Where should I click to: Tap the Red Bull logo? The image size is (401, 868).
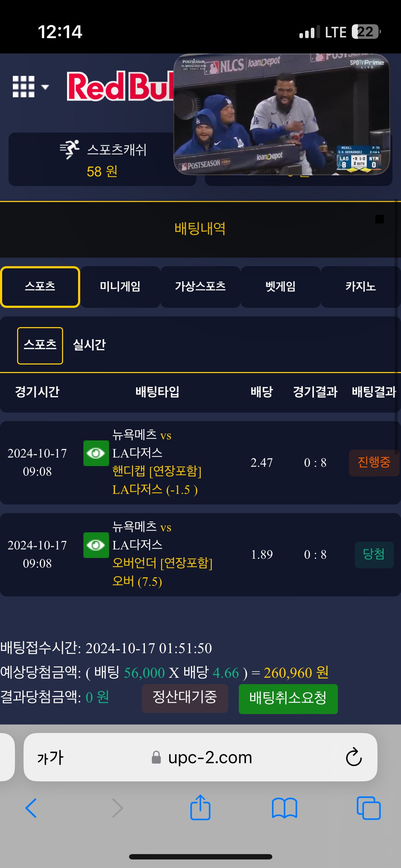tap(120, 87)
